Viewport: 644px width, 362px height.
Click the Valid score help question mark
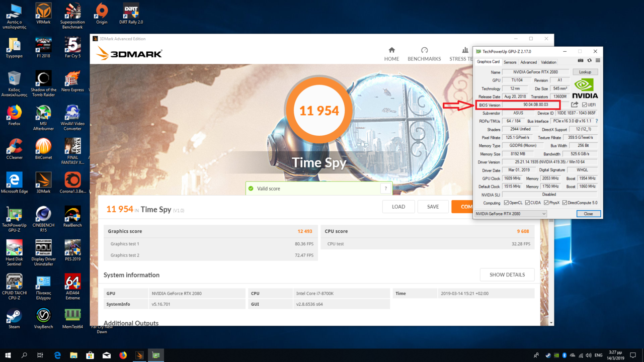point(386,189)
